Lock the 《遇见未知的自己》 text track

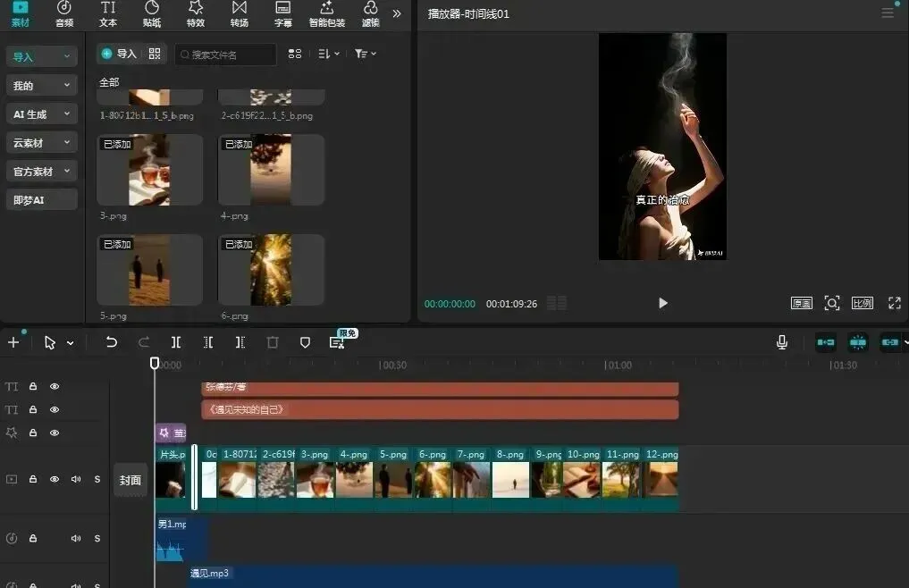[33, 409]
